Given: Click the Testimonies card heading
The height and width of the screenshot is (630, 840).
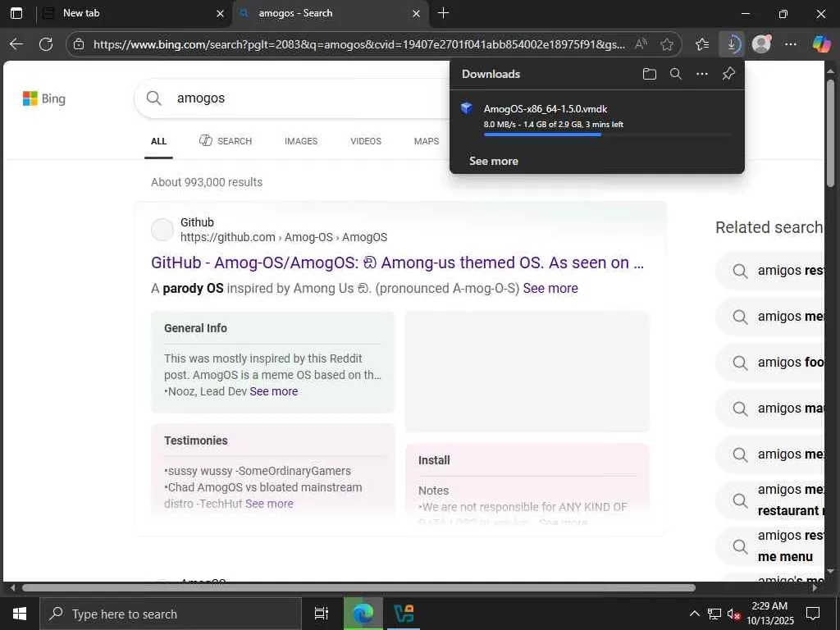Looking at the screenshot, I should [195, 441].
